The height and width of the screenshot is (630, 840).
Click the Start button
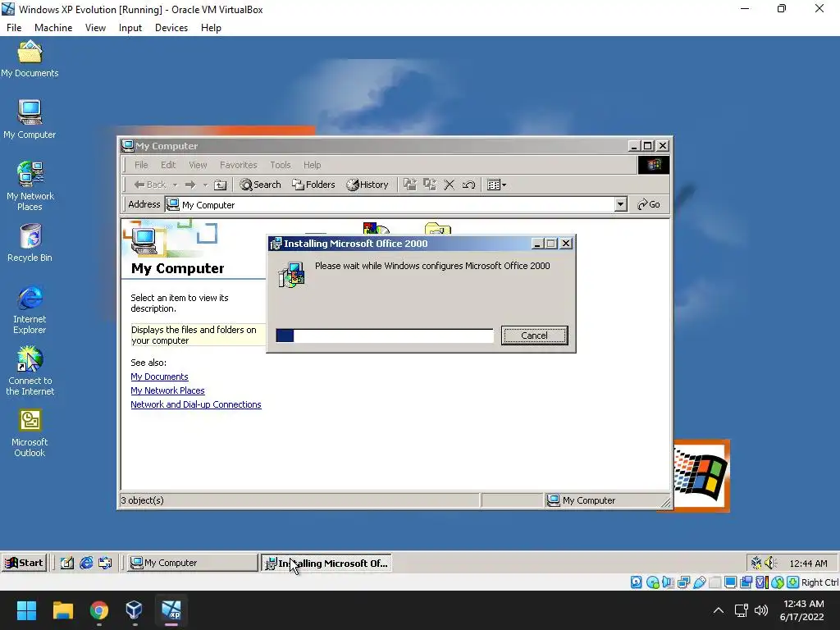coord(24,563)
